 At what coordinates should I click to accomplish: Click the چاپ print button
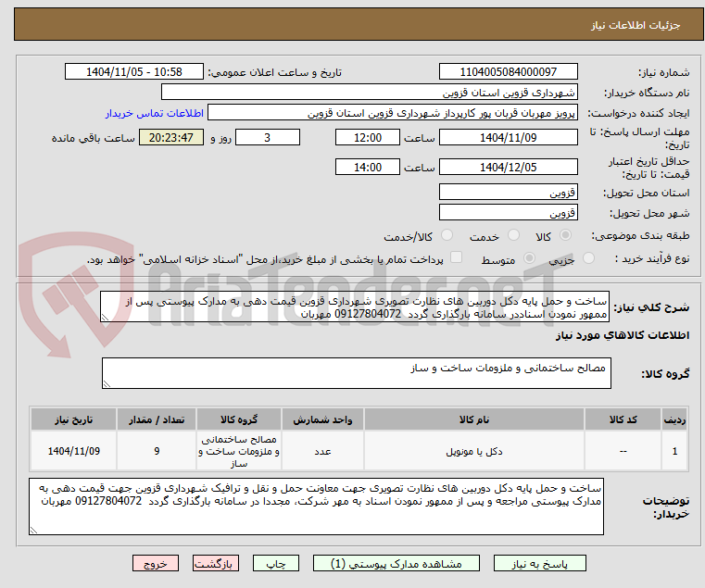(276, 563)
